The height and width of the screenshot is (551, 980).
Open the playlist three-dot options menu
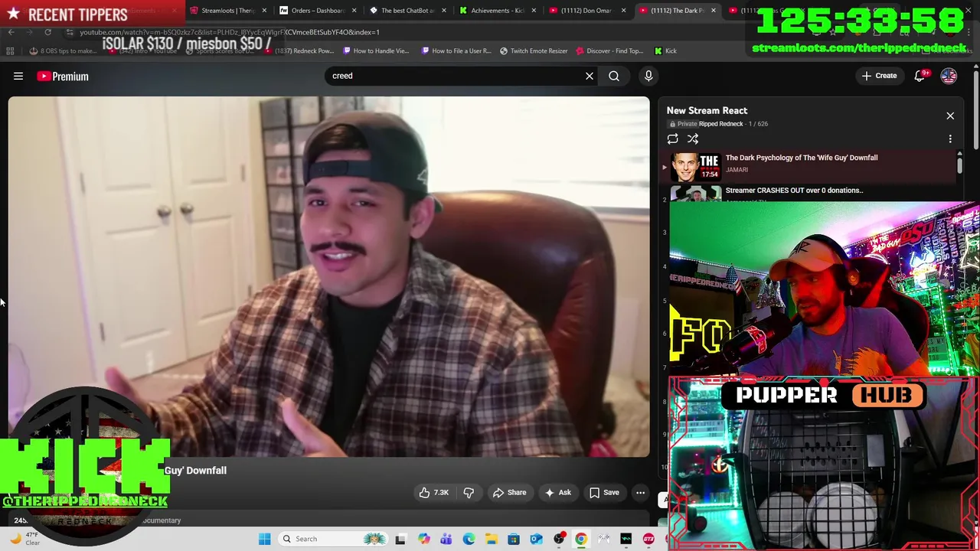(x=950, y=139)
